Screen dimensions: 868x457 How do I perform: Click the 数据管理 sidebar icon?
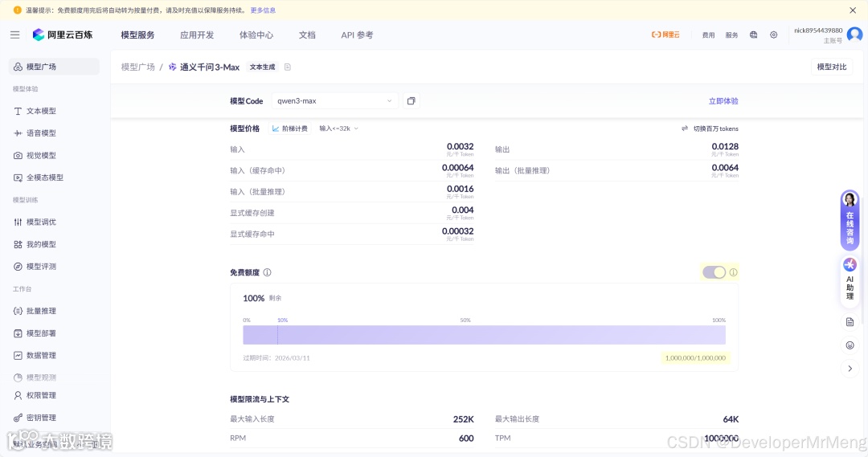point(18,355)
